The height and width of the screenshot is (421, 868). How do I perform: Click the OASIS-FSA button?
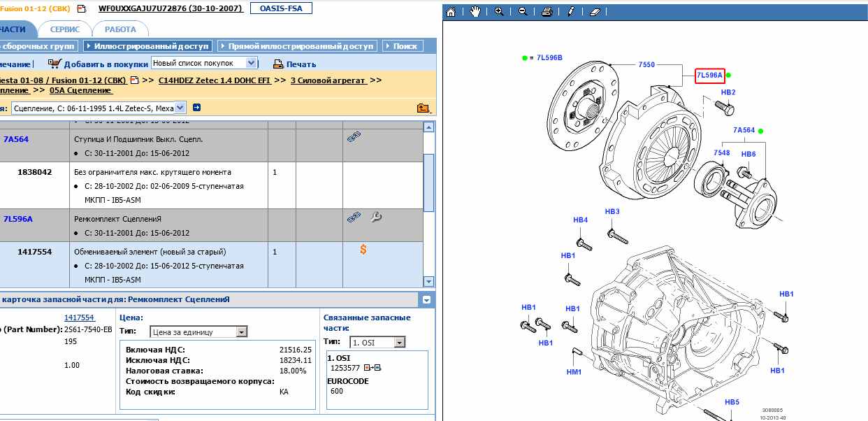[x=281, y=8]
